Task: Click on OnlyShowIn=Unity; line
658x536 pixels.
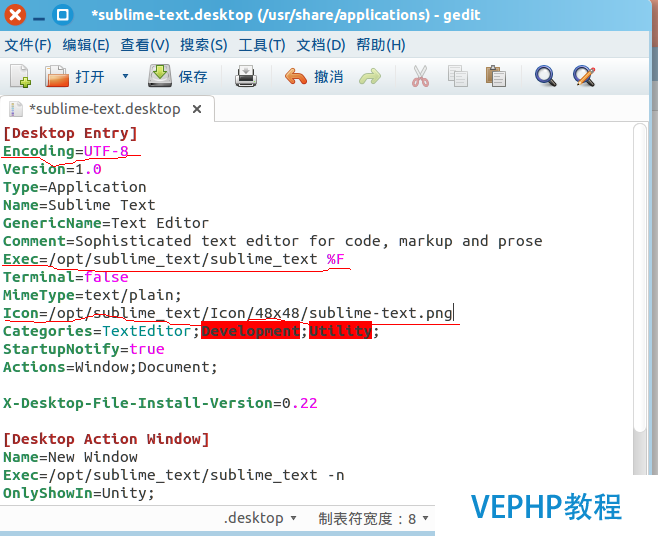Action: 79,493
